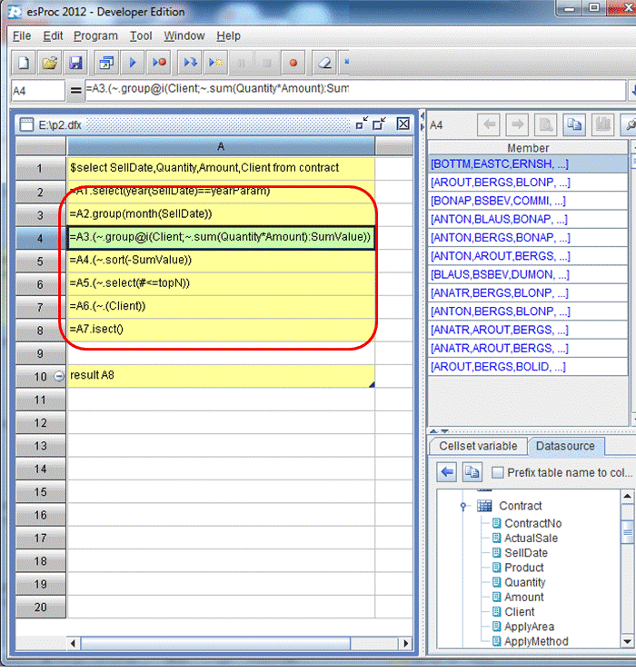Click the blue back arrow in Datasource panel
636x672 pixels.
(x=447, y=472)
